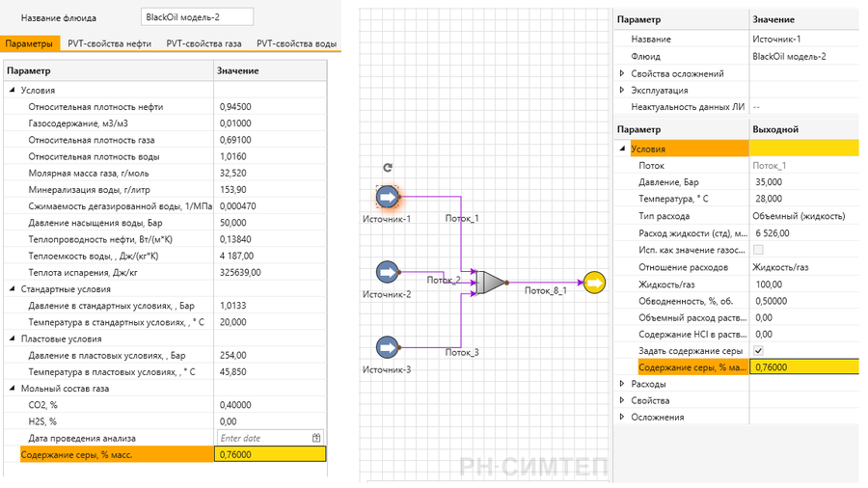Collapse the Мольный состав газа group
This screenshot has width=868, height=488.
tap(13, 389)
